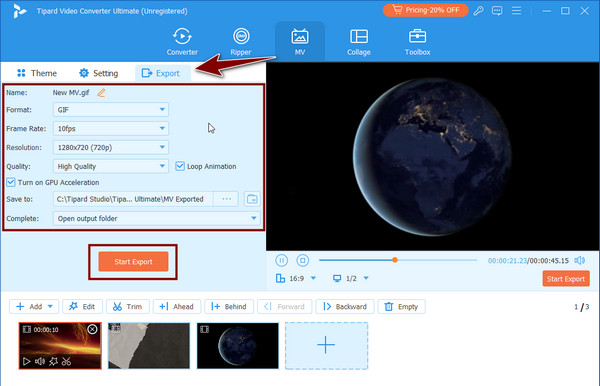
Task: Click the Edit button in clip toolbar
Action: [82, 306]
